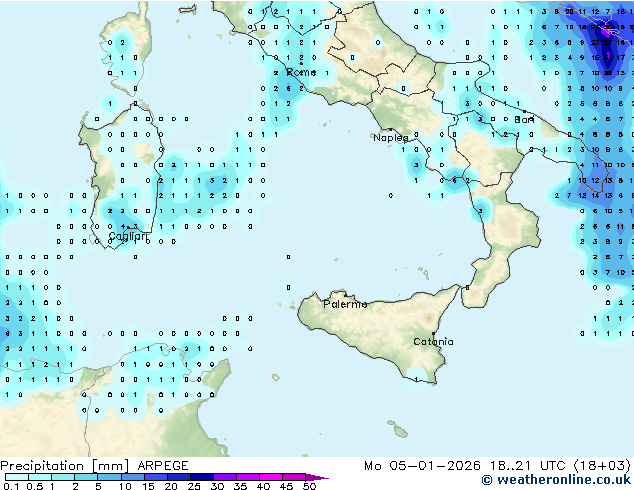634x490 pixels.
Task: Click the Catania city label
Action: 433,342
